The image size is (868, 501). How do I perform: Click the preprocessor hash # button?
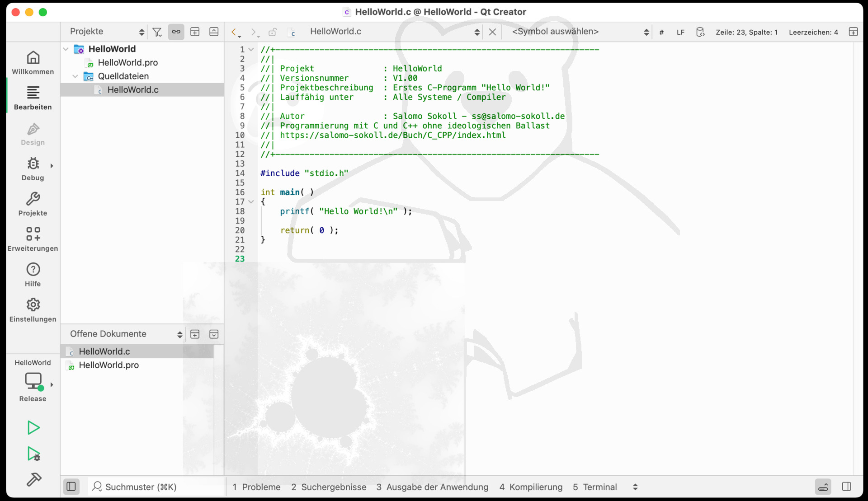click(x=661, y=32)
